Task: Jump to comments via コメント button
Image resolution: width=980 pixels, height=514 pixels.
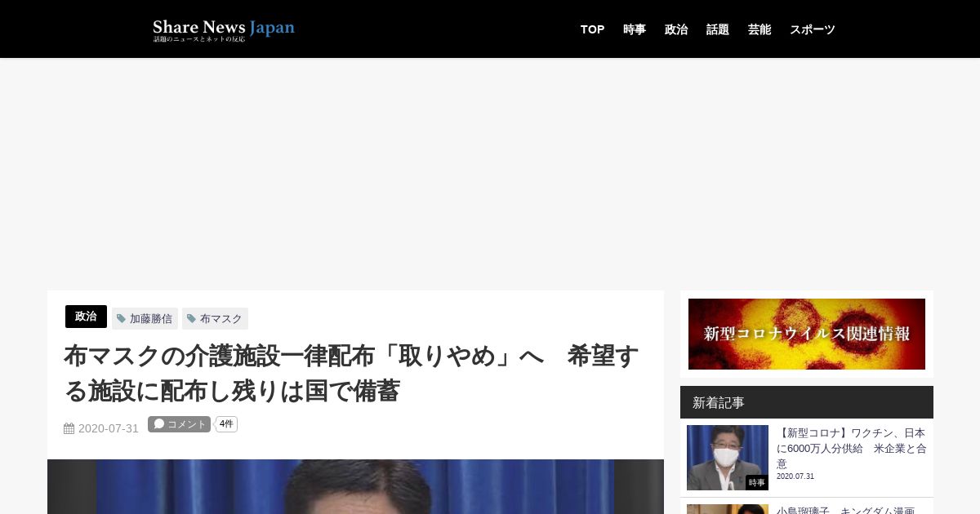Action: pyautogui.click(x=179, y=424)
